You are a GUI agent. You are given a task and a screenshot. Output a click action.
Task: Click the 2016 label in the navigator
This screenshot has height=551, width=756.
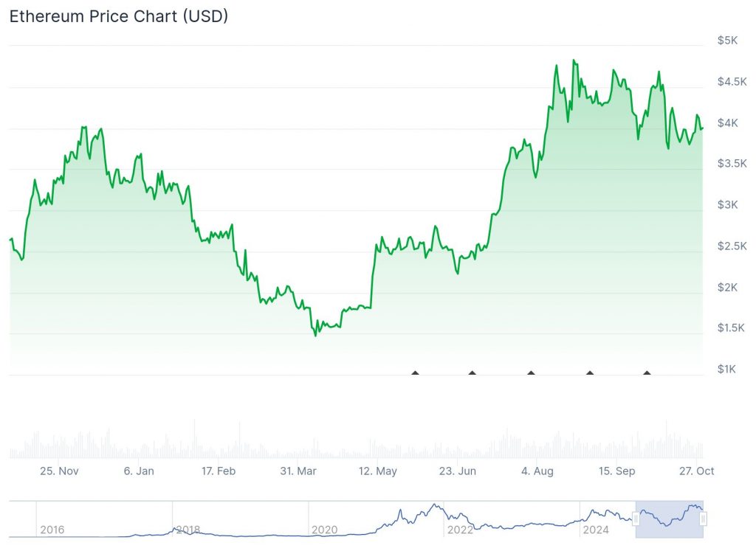tap(52, 530)
